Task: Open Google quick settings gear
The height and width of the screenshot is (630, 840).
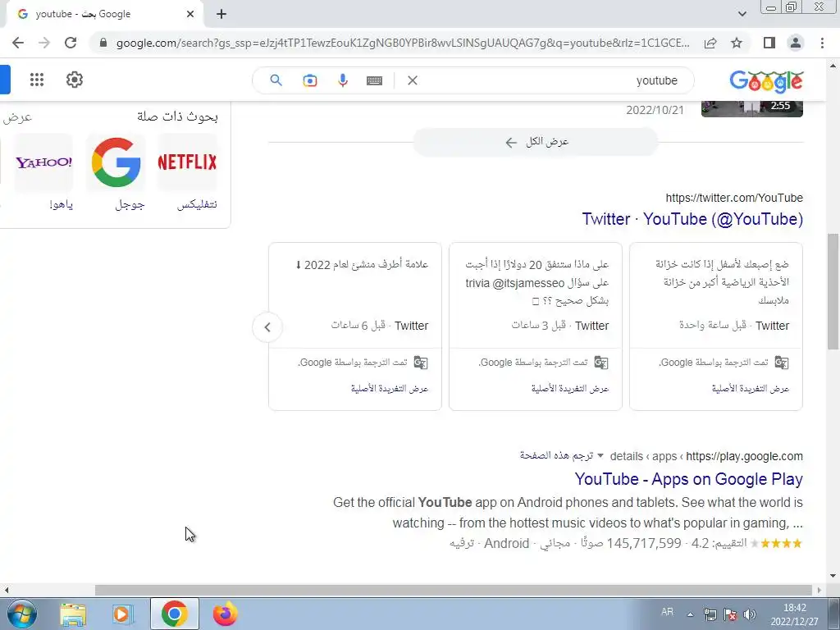Action: click(x=75, y=80)
